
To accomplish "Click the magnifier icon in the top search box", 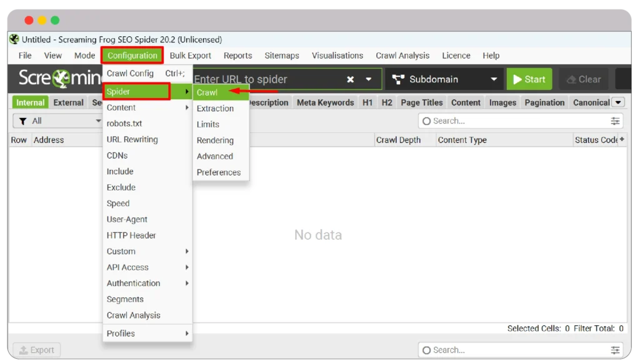I will click(427, 121).
